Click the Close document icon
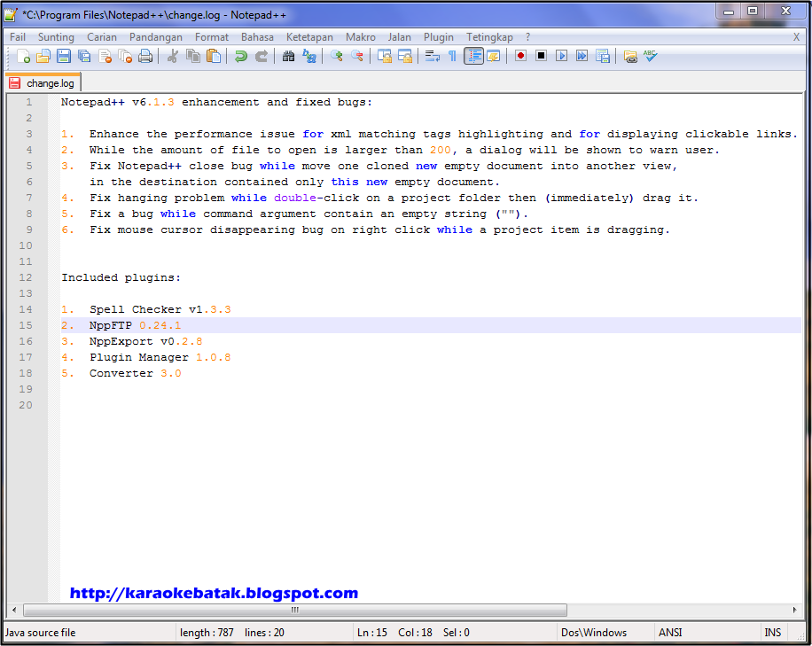 tap(105, 56)
